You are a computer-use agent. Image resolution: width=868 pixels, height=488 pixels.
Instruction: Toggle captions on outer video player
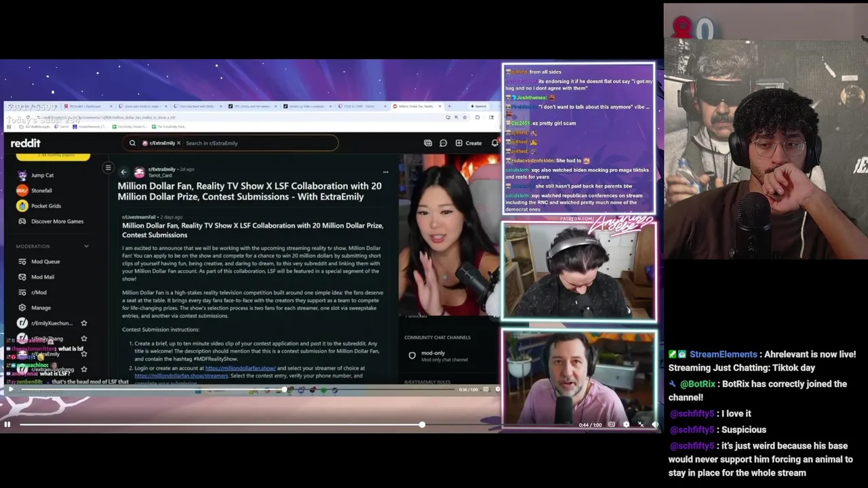(612, 425)
